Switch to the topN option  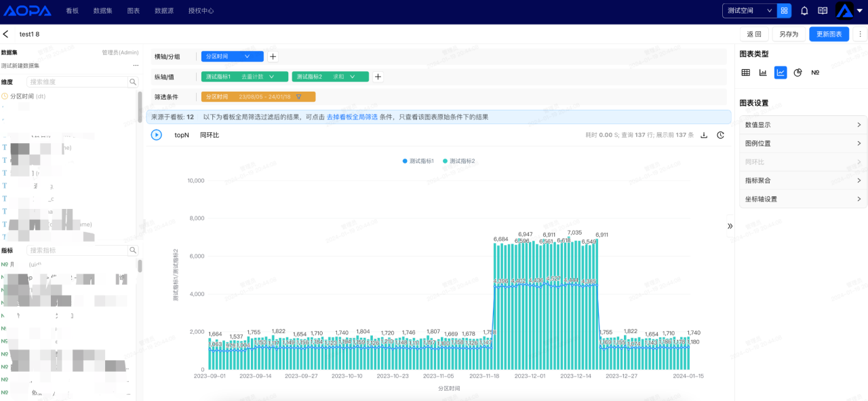[x=182, y=135]
